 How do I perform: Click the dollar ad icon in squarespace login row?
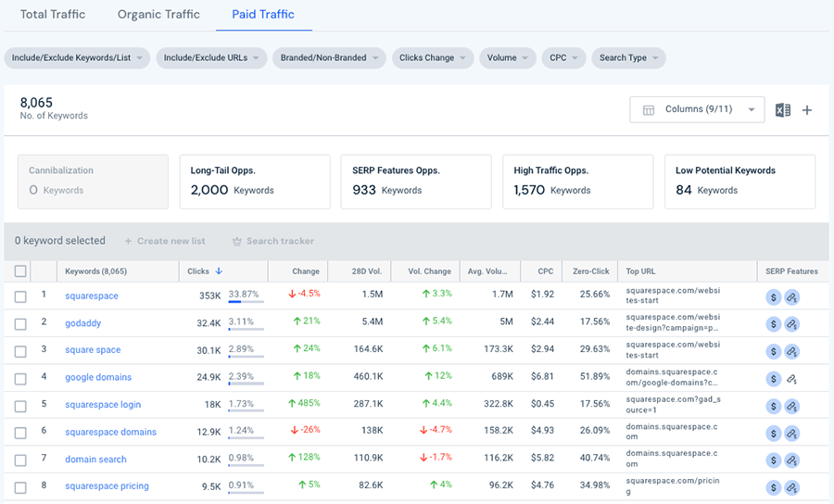[x=774, y=407]
